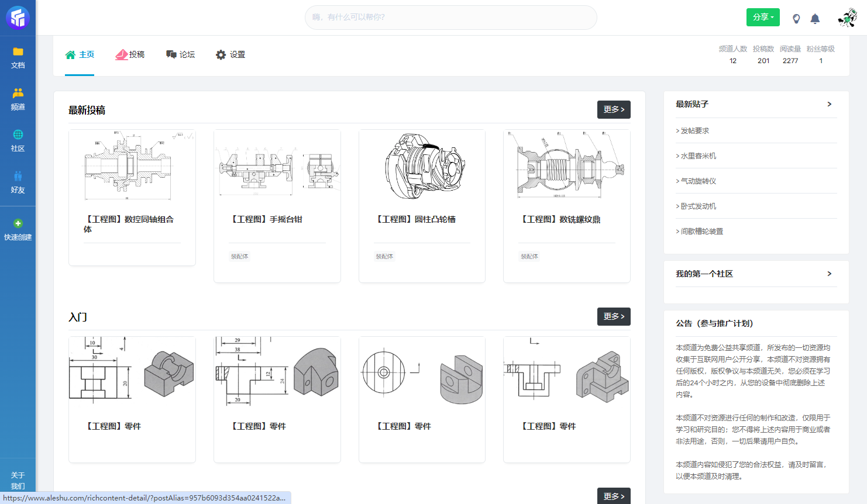Open the 好友 friends icon in sidebar

(18, 177)
